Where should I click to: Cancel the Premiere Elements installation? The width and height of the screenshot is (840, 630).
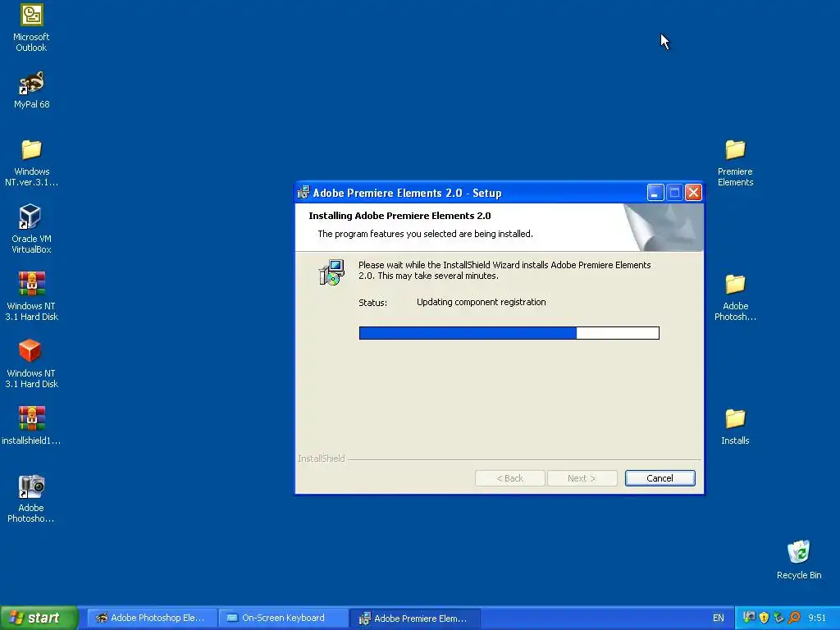pyautogui.click(x=660, y=478)
